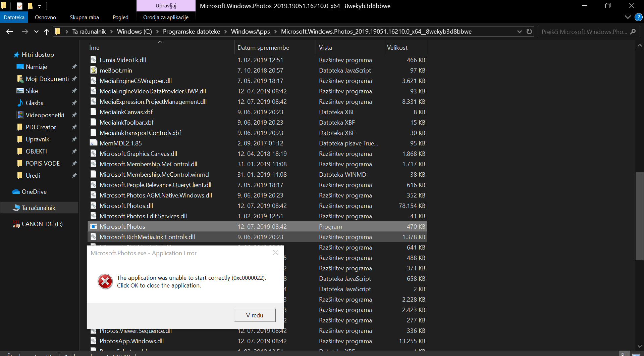
Task: Close the Application Error dialog with X
Action: [x=275, y=253]
